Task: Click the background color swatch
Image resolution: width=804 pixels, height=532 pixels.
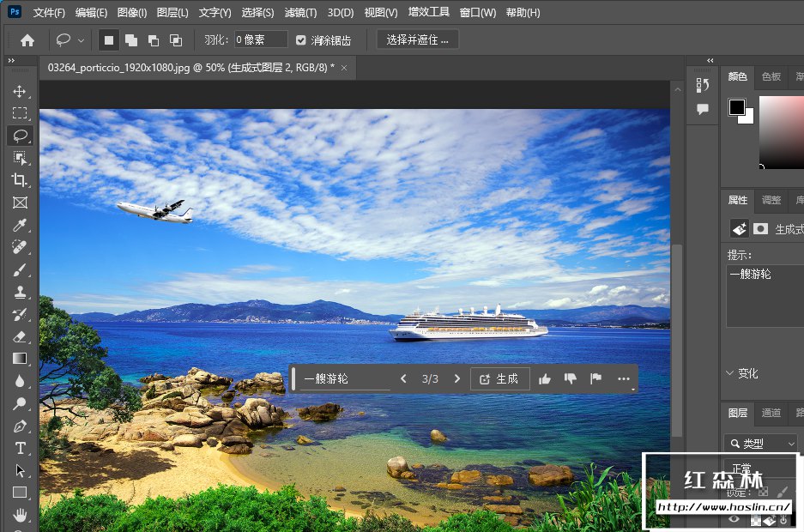Action: pyautogui.click(x=747, y=118)
